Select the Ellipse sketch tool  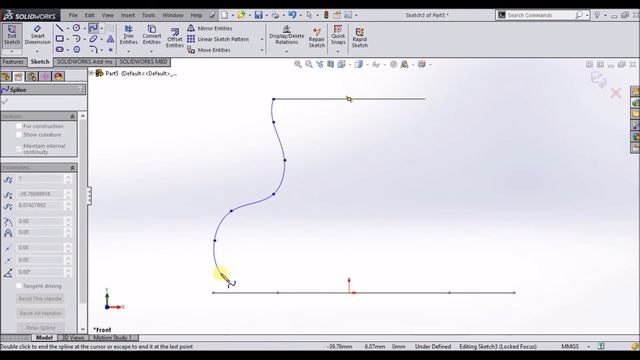coord(93,39)
